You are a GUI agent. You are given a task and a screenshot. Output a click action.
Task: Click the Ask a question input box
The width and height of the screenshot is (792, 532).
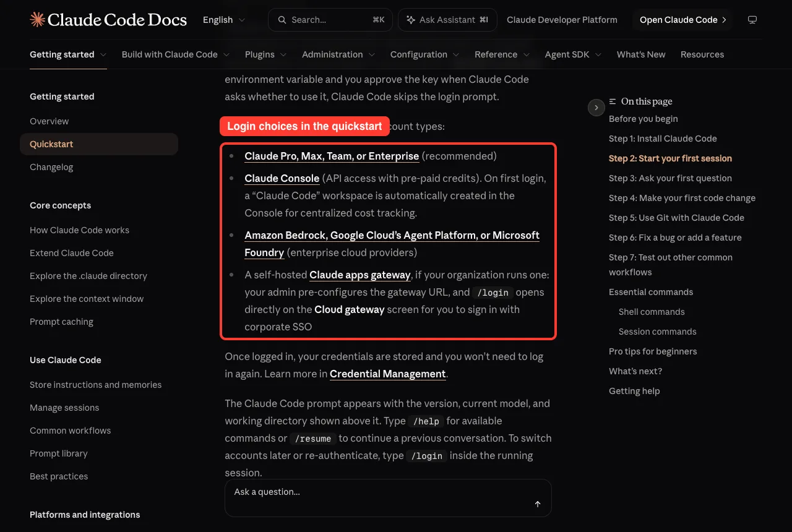388,498
